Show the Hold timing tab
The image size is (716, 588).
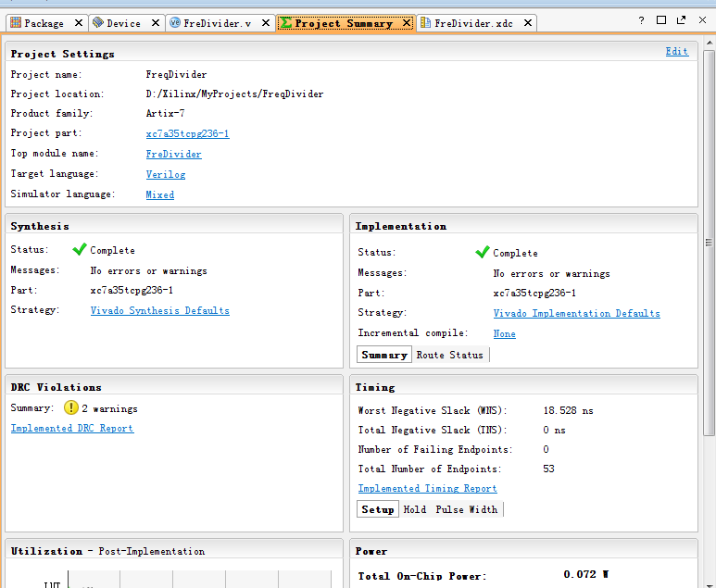[415, 509]
